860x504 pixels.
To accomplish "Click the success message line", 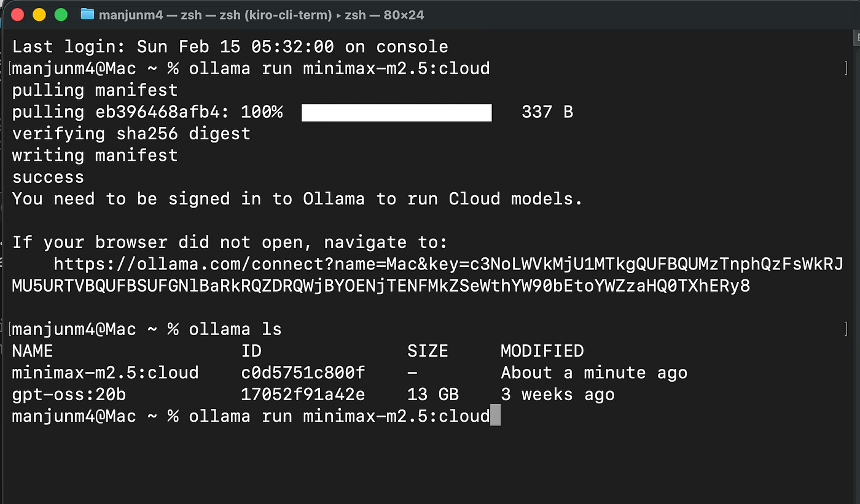I will click(47, 177).
